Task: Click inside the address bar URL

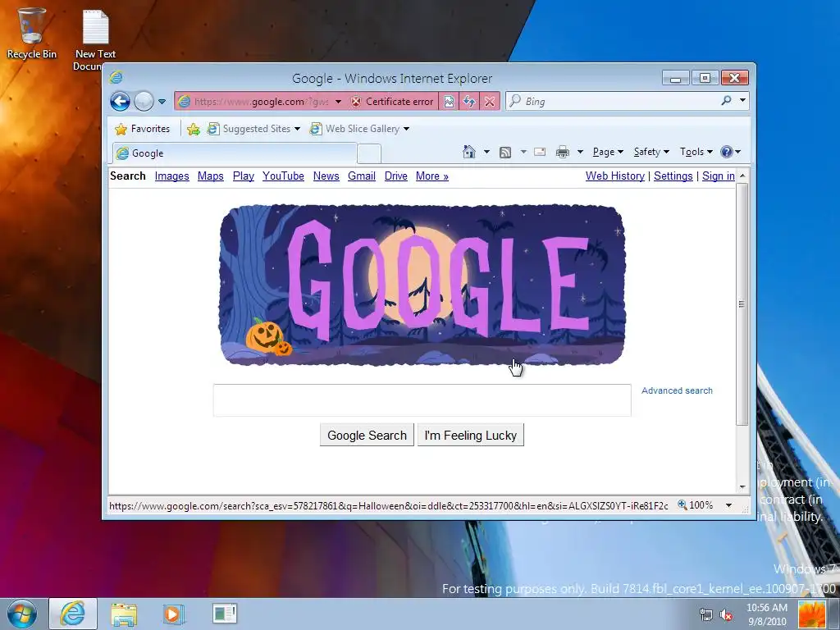Action: click(x=262, y=101)
